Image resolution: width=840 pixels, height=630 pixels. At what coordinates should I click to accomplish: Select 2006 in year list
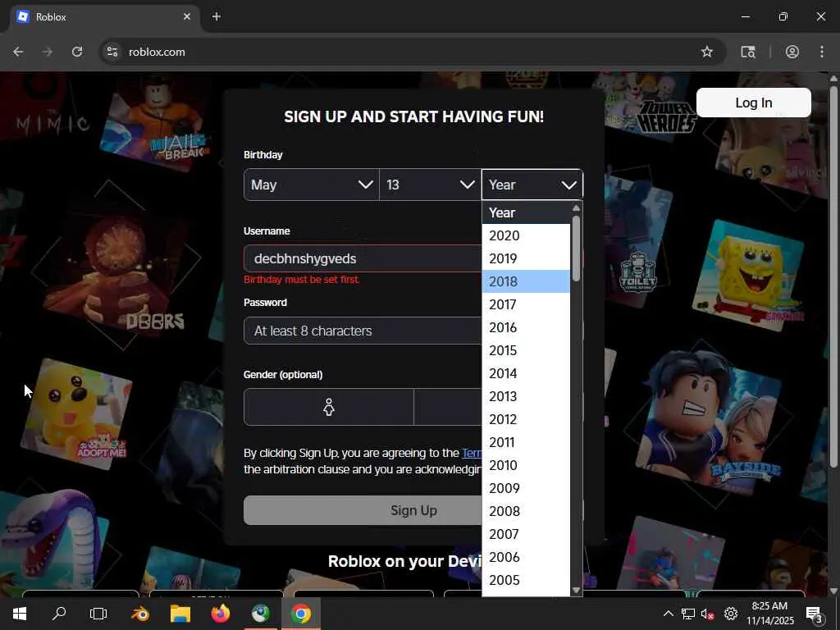click(526, 557)
